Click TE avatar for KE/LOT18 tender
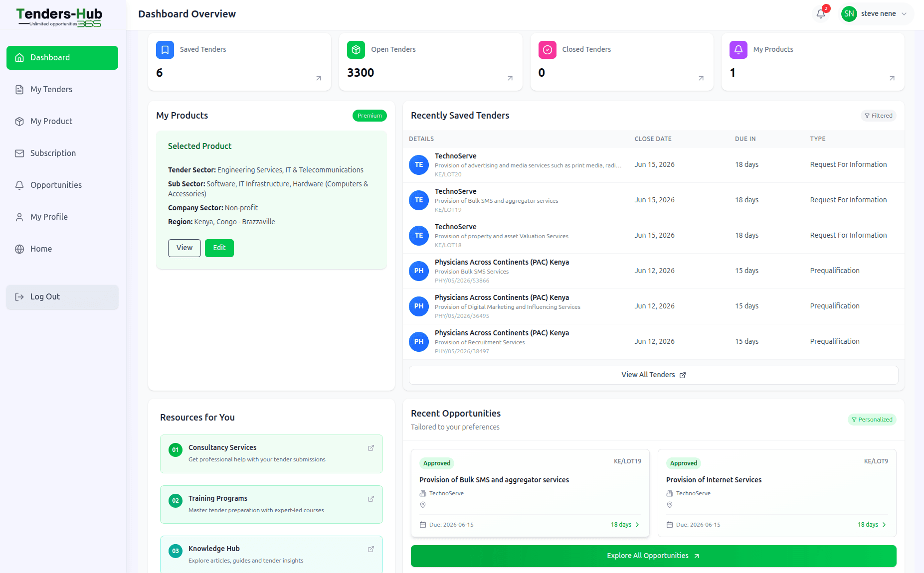 pos(419,236)
